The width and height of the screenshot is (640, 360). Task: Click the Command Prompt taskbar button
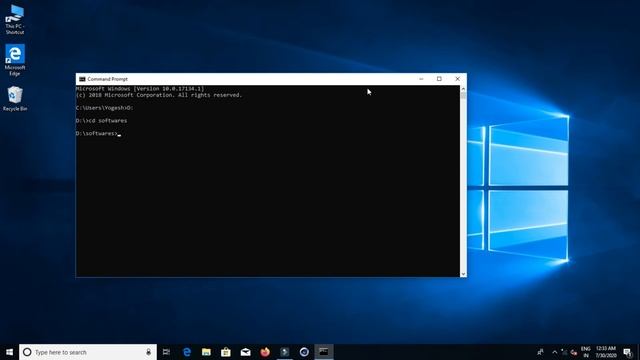tap(324, 352)
